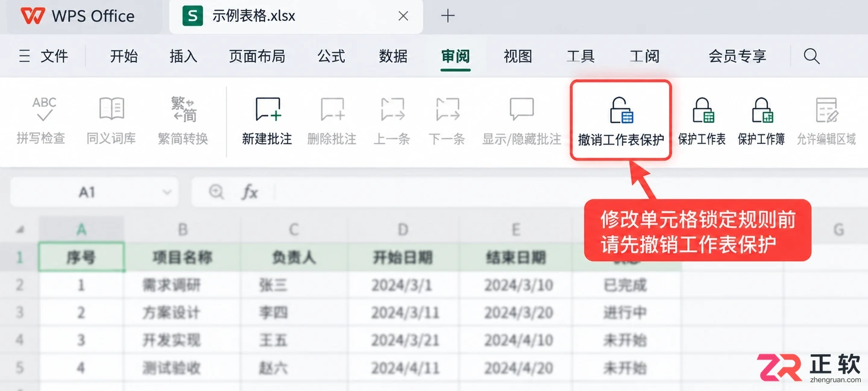Select the 2024/3/20 date cell
Image resolution: width=868 pixels, height=391 pixels.
click(x=516, y=313)
